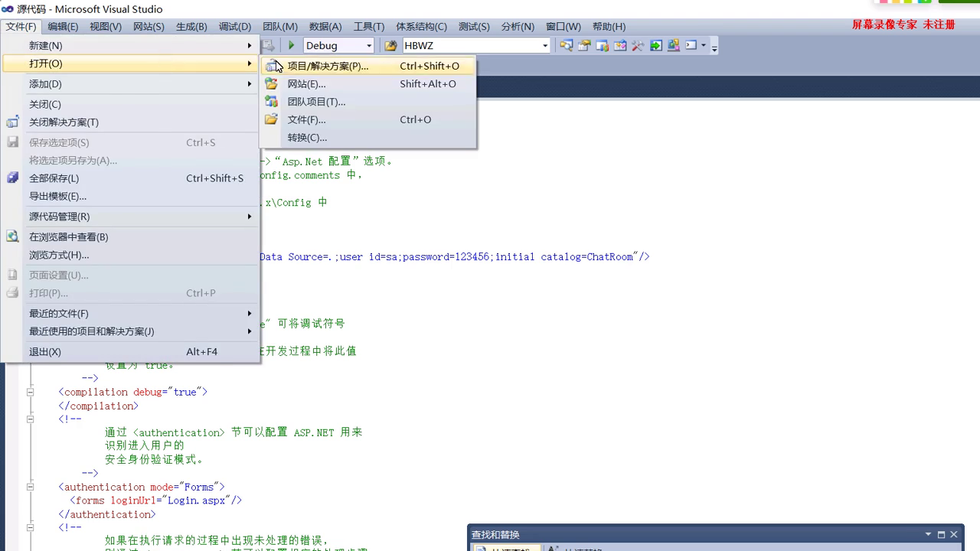Open the 调试(D) menu

pyautogui.click(x=234, y=27)
